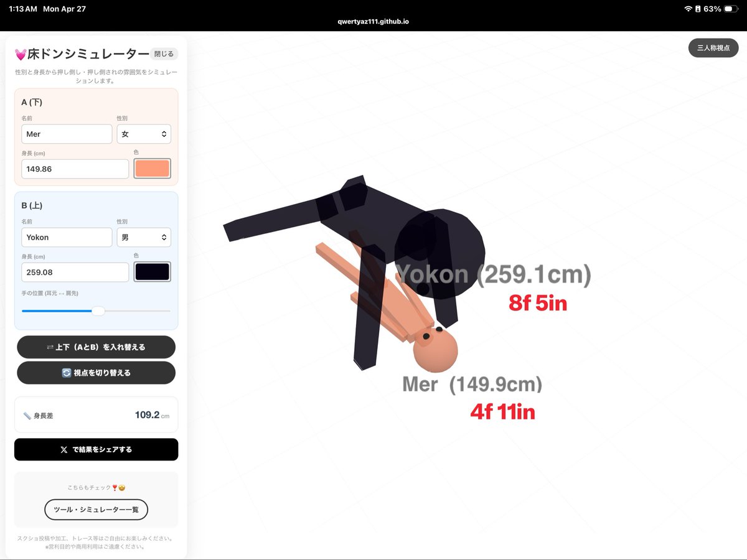The height and width of the screenshot is (560, 747).
Task: Click 視点を切り替える to switch viewpoint
Action: [96, 373]
